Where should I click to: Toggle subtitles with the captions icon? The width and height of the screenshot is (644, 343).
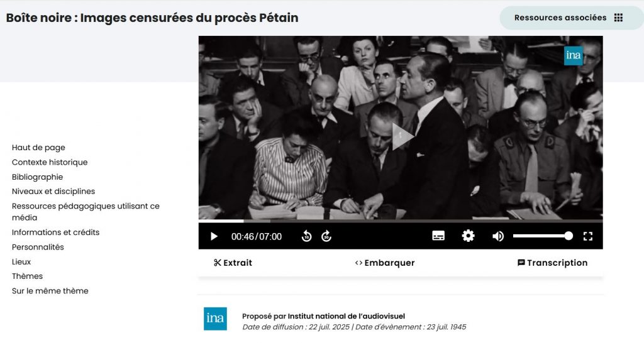[x=438, y=236]
